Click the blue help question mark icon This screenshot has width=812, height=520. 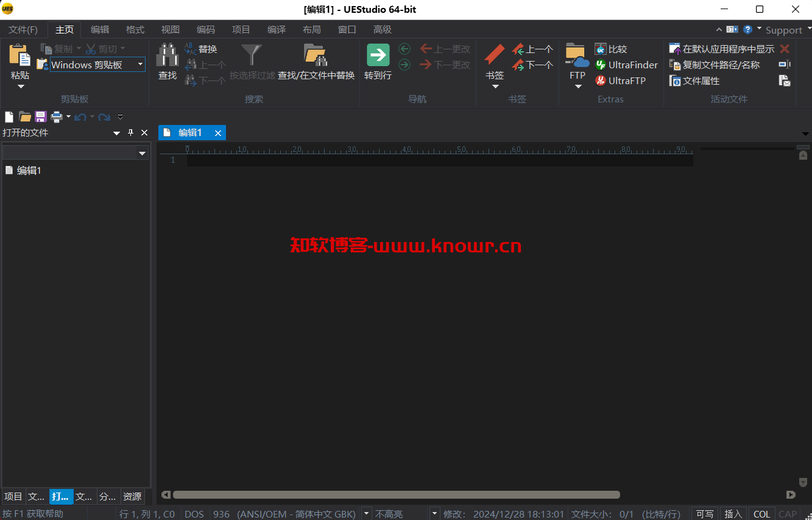click(747, 29)
